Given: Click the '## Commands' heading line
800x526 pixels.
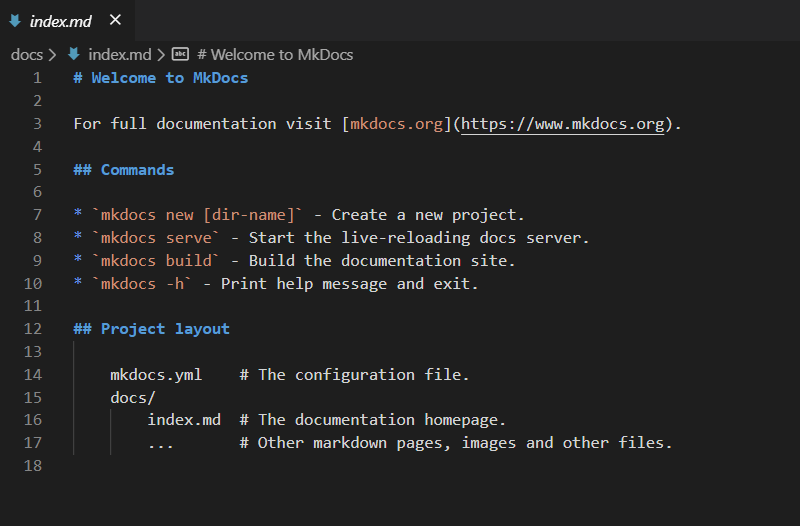Looking at the screenshot, I should 124,170.
